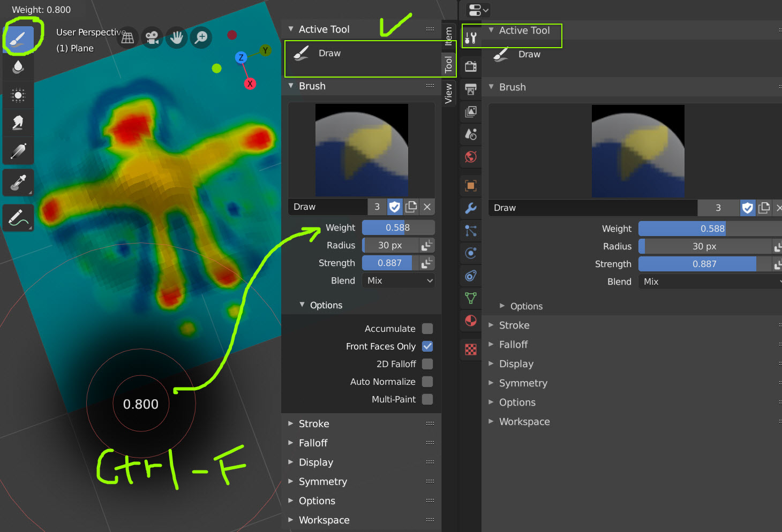
Task: Enable Multi-Paint checkbox
Action: point(427,399)
